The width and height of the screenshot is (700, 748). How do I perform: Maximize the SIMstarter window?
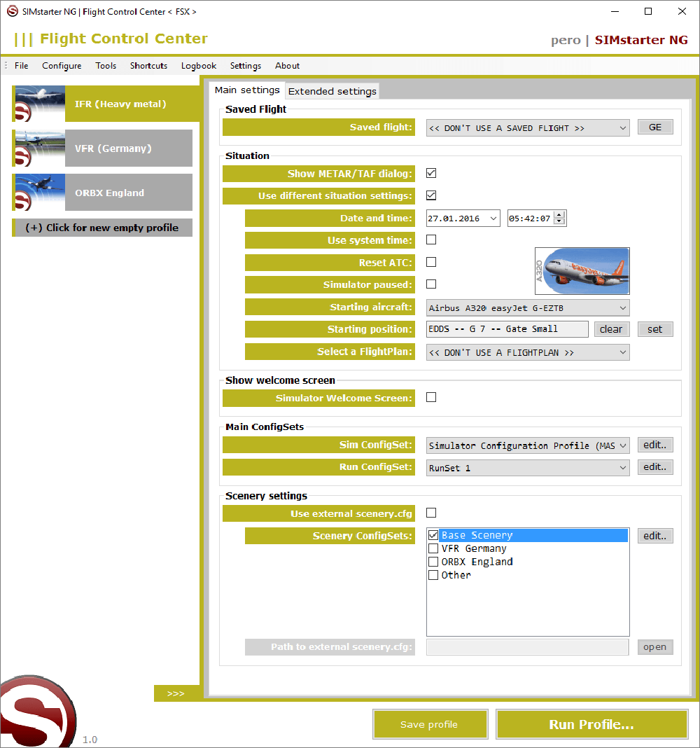point(648,11)
